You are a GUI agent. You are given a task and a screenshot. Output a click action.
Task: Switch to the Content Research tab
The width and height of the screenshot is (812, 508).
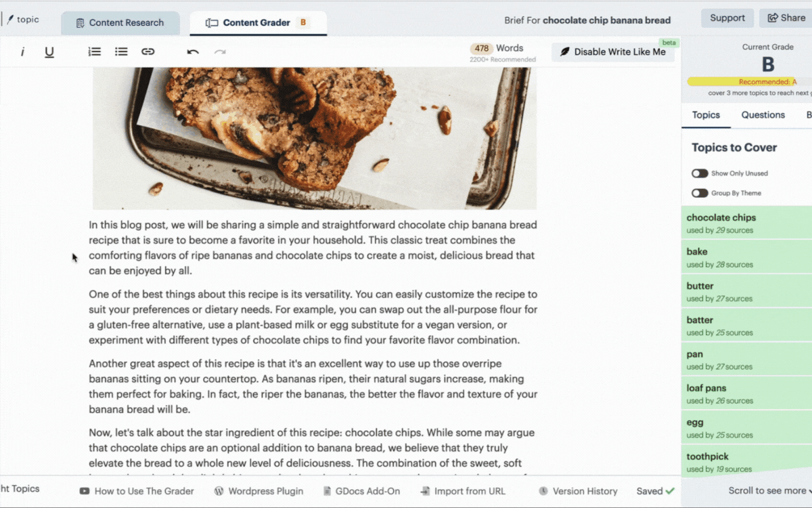pos(120,22)
